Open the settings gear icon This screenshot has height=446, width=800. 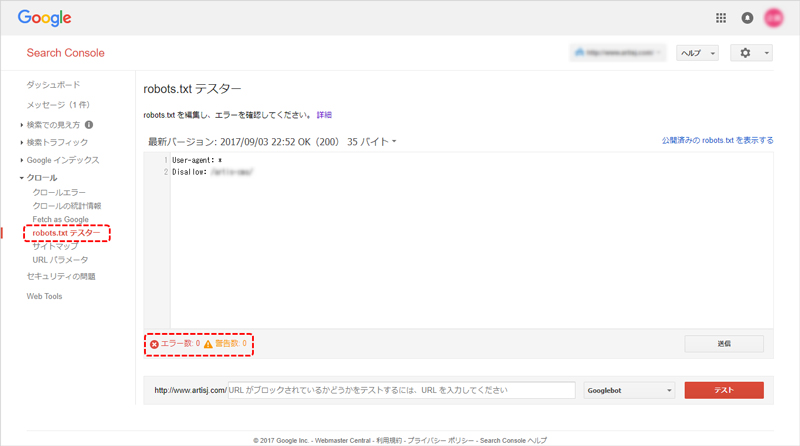pyautogui.click(x=745, y=53)
